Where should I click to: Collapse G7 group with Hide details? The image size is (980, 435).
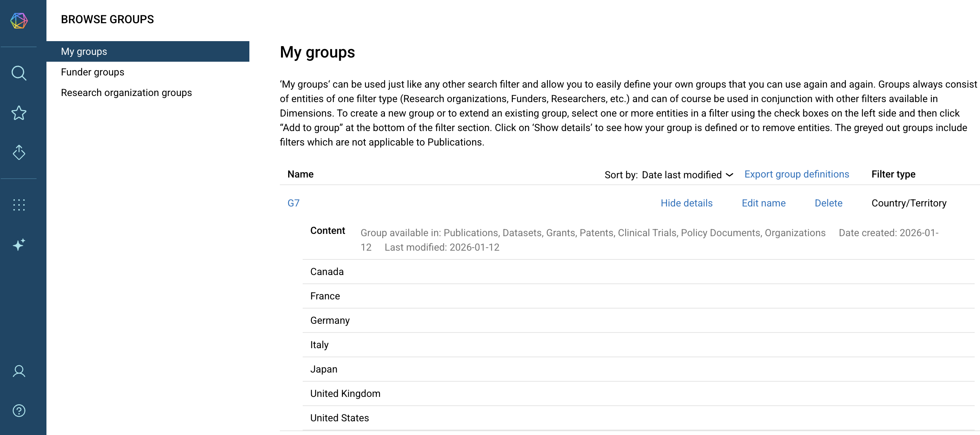(x=686, y=203)
